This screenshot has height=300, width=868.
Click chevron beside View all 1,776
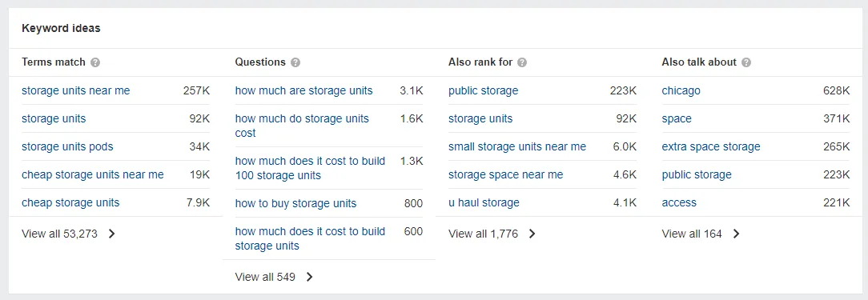click(532, 234)
